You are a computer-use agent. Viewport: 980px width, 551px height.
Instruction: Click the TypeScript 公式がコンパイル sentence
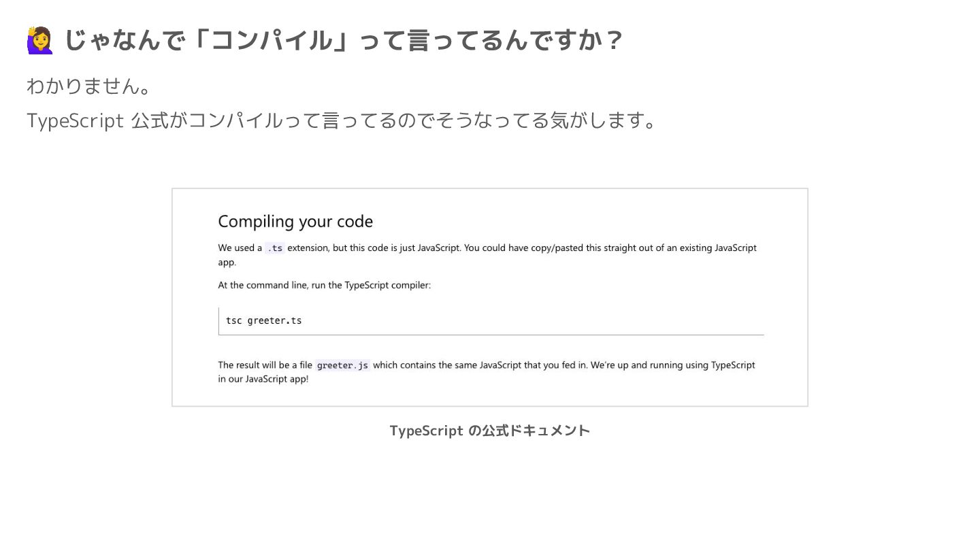342,120
